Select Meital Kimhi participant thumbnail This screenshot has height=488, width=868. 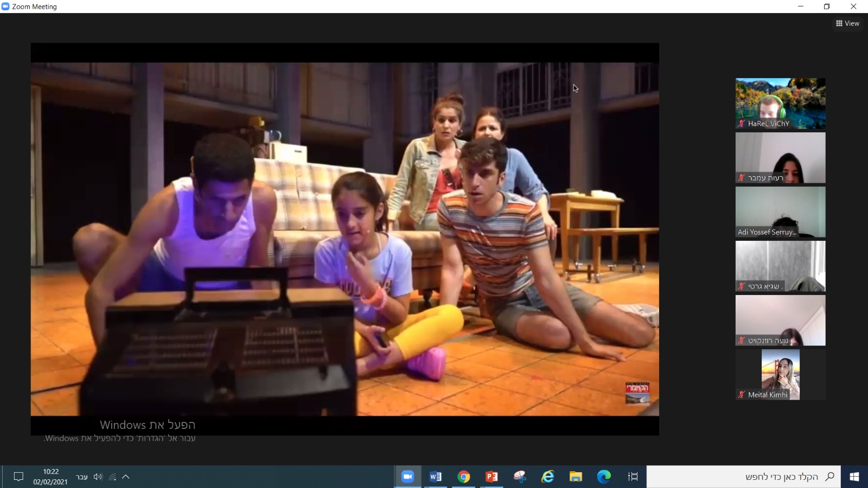[780, 375]
